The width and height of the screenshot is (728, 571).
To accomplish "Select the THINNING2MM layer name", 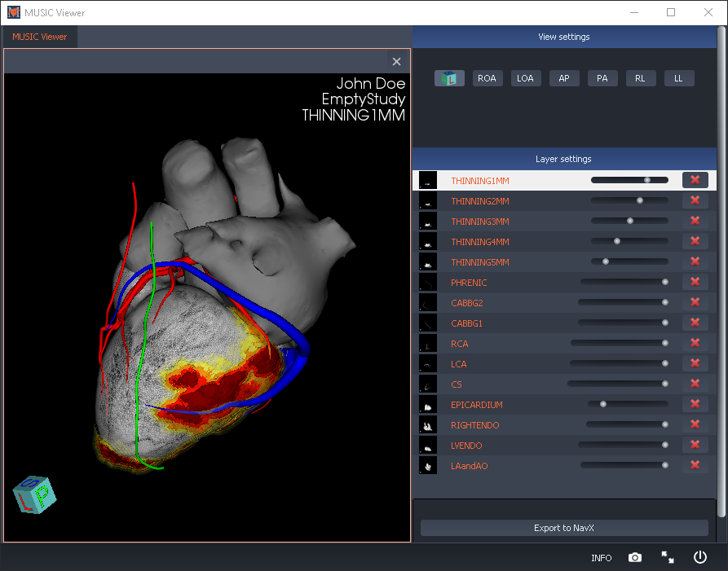I will pyautogui.click(x=480, y=201).
